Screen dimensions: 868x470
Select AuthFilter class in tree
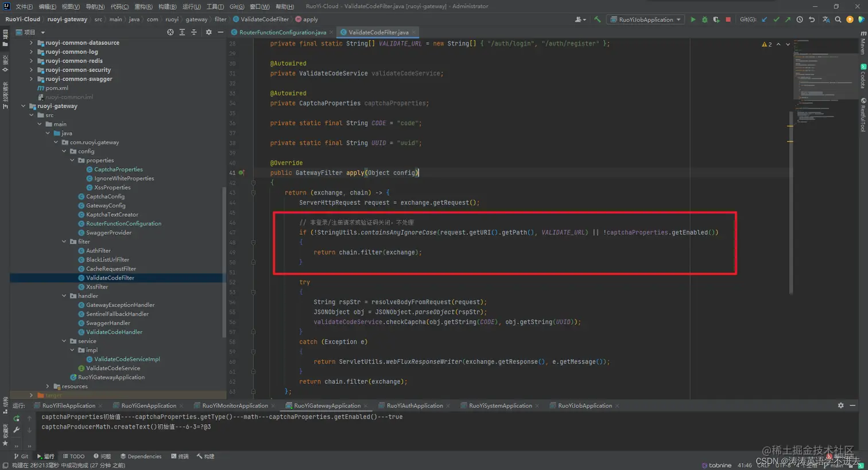pyautogui.click(x=98, y=251)
